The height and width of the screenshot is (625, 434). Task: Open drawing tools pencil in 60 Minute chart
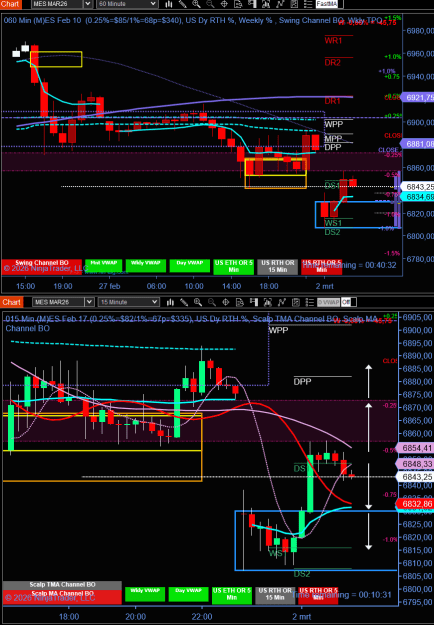point(183,4)
